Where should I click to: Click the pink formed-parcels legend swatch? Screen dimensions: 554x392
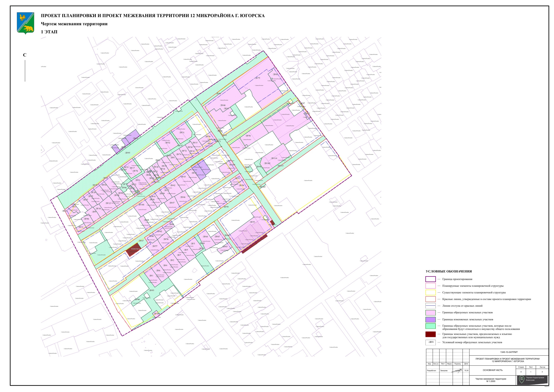(x=430, y=313)
